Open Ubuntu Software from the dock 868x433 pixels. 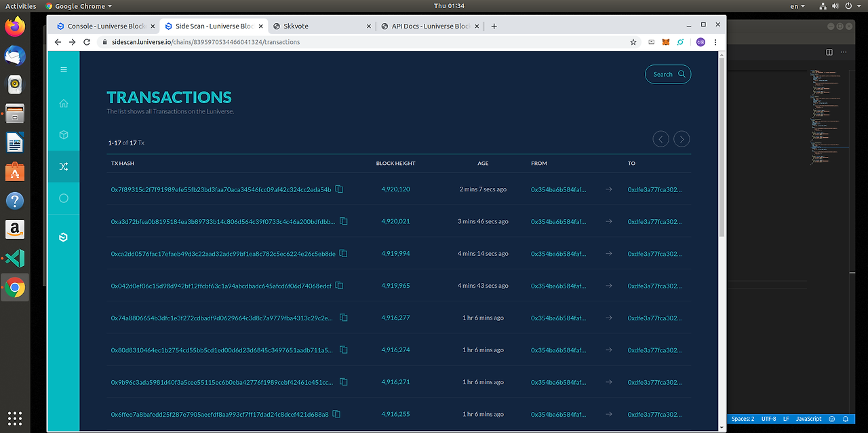click(14, 172)
